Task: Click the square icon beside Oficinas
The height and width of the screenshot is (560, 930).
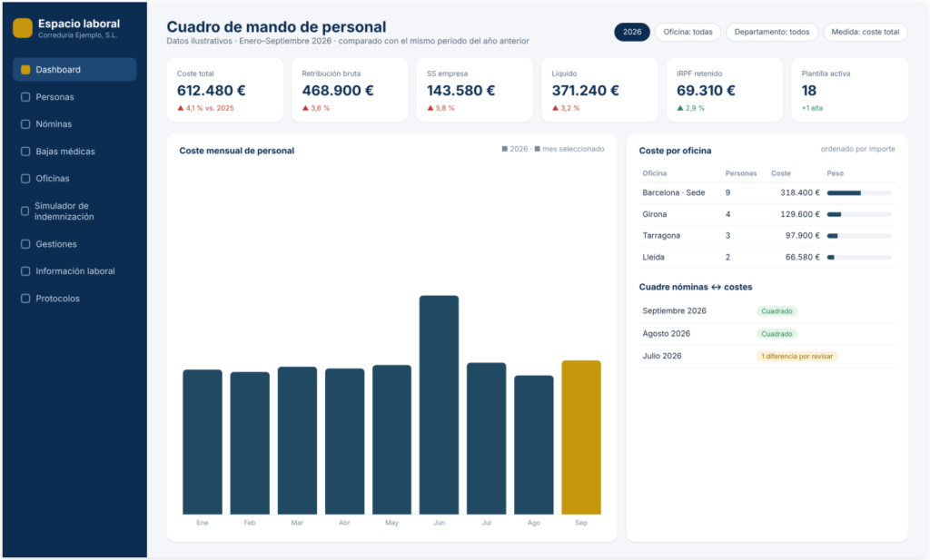Action: tap(25, 179)
